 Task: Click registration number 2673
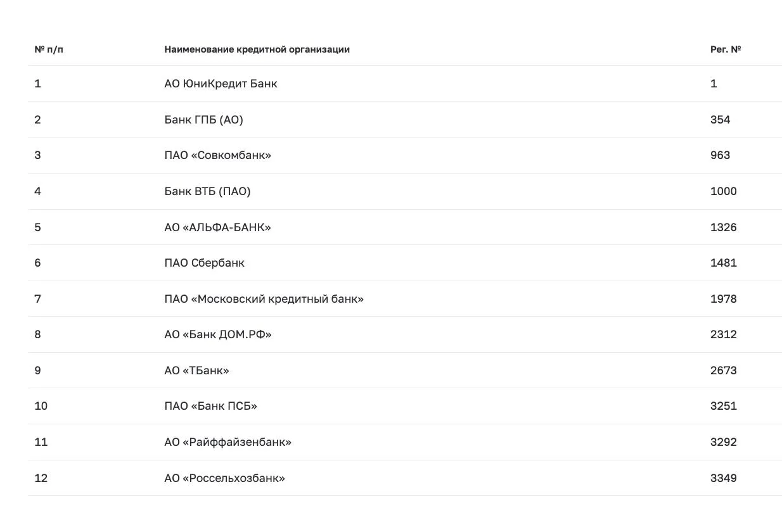pos(723,370)
